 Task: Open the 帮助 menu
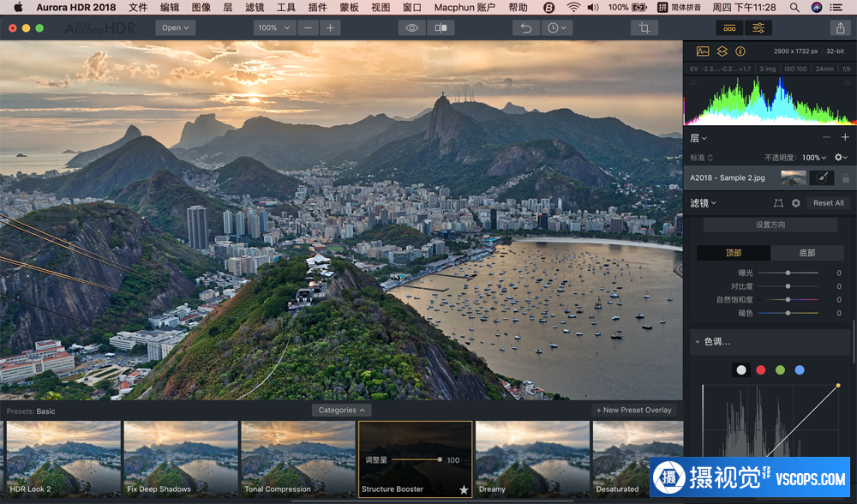click(518, 7)
